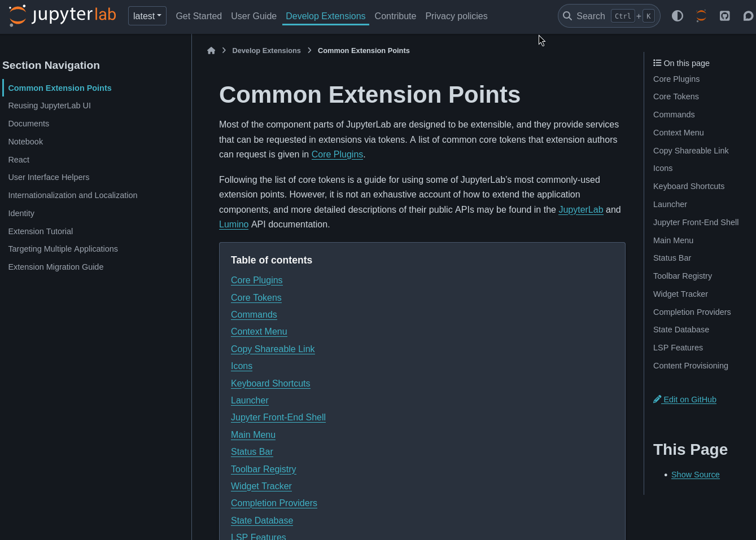Viewport: 756px width, 540px height.
Task: Open the Discourse chat icon link
Action: [x=749, y=16]
